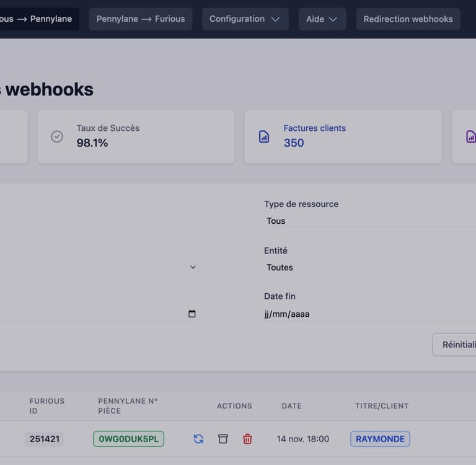The image size is (476, 465).
Task: Open the Configuration dropdown menu
Action: [245, 19]
